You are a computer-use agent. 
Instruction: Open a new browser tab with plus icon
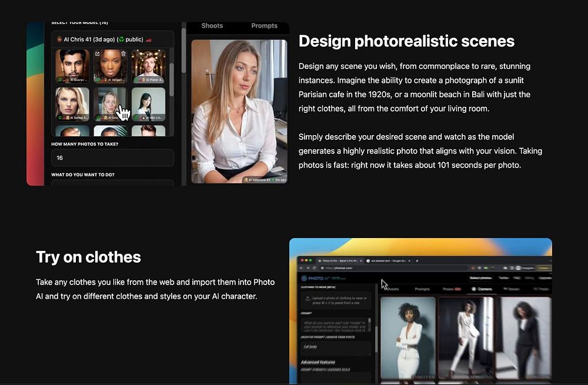(417, 260)
